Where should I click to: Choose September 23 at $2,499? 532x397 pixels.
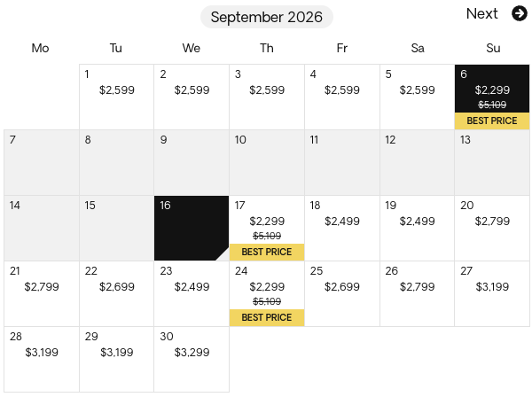(x=192, y=293)
